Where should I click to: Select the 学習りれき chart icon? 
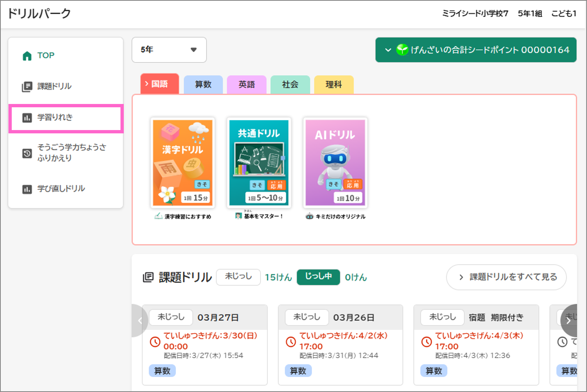[27, 118]
